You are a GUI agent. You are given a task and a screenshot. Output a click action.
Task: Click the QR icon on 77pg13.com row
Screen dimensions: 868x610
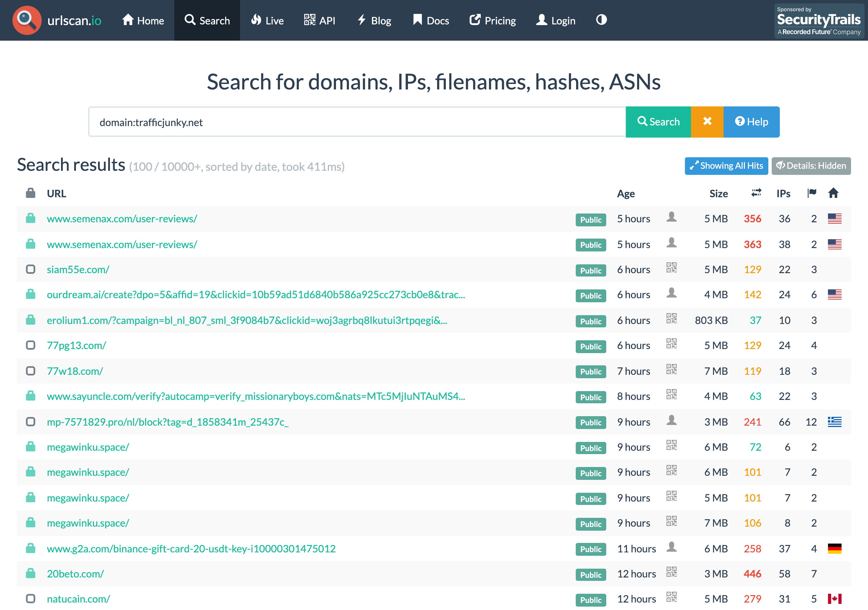pyautogui.click(x=671, y=344)
